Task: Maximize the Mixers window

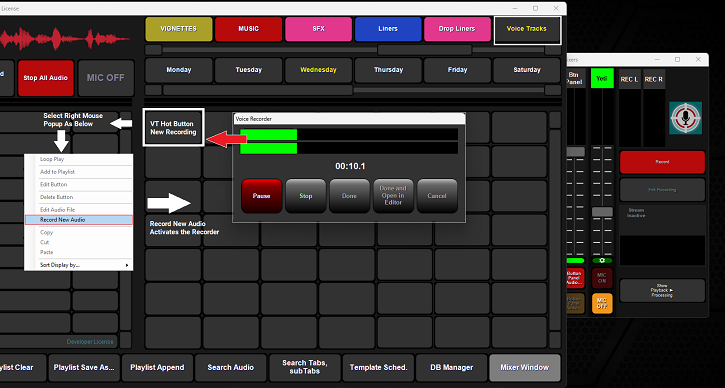Action: click(677, 59)
